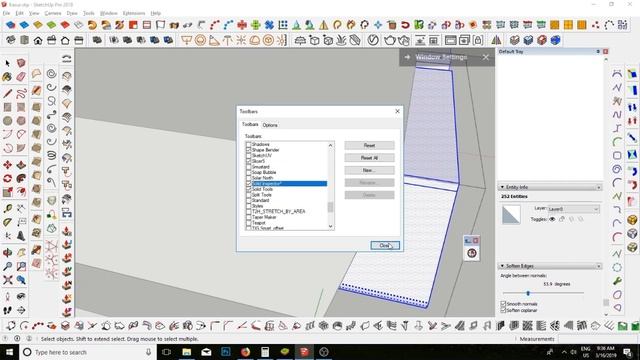640x360 pixels.
Task: Activate the Move tool red arrows
Action: tap(7, 165)
